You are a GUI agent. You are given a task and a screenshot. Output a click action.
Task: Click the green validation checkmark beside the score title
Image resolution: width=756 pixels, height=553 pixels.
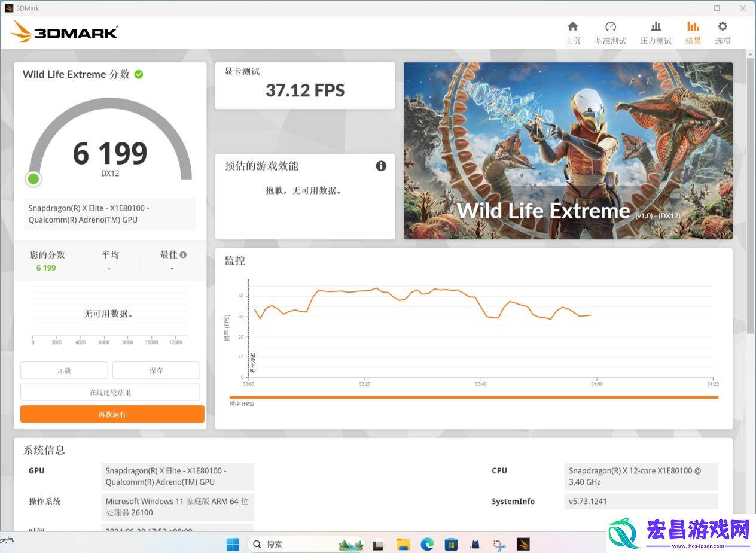pyautogui.click(x=139, y=74)
